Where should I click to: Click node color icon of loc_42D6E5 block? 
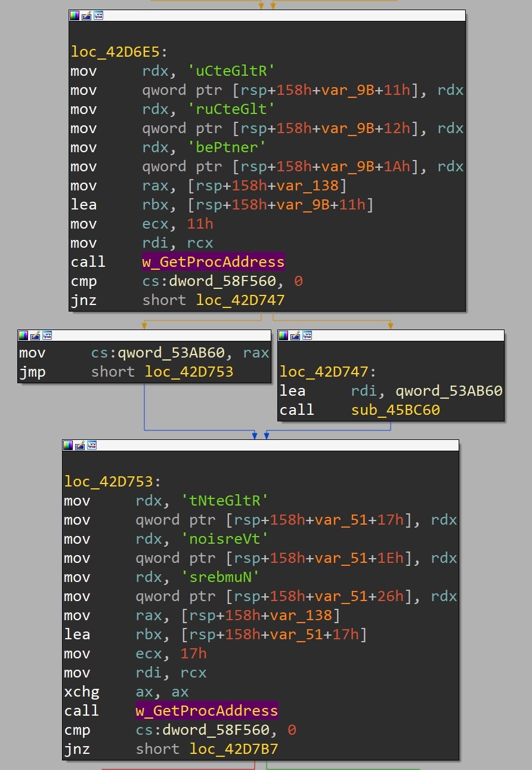click(75, 16)
